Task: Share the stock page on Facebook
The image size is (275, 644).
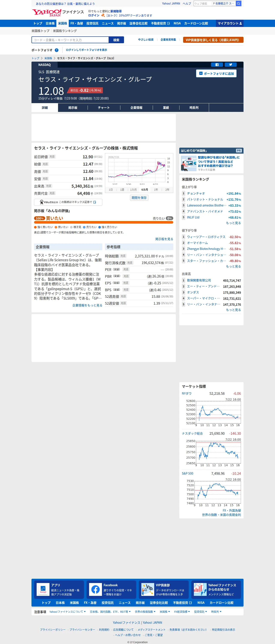Action: pyautogui.click(x=217, y=65)
